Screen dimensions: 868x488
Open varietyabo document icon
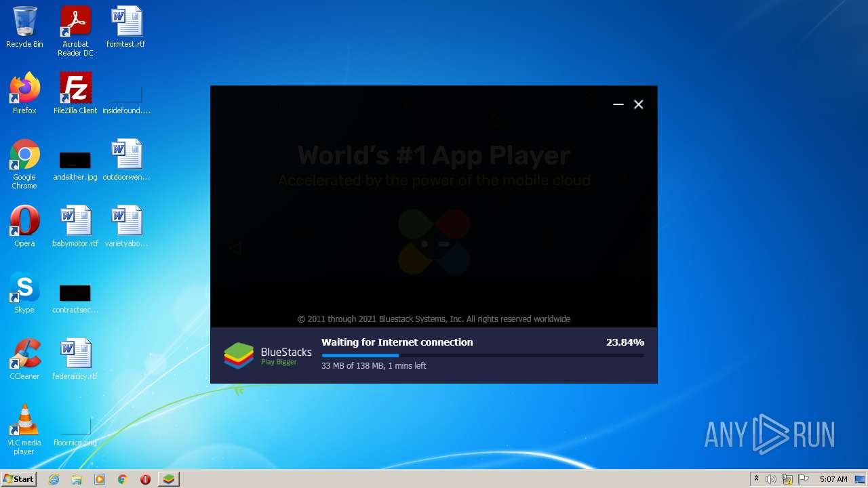pyautogui.click(x=126, y=226)
